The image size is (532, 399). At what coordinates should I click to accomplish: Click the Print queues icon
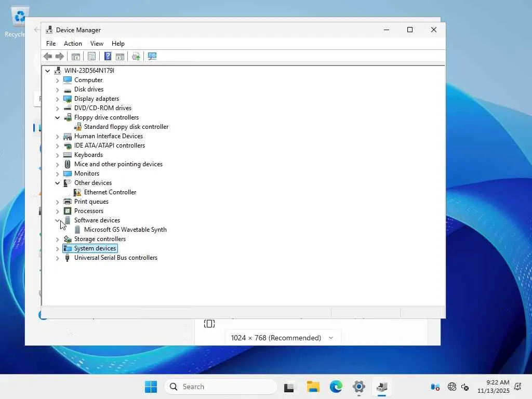coord(68,202)
